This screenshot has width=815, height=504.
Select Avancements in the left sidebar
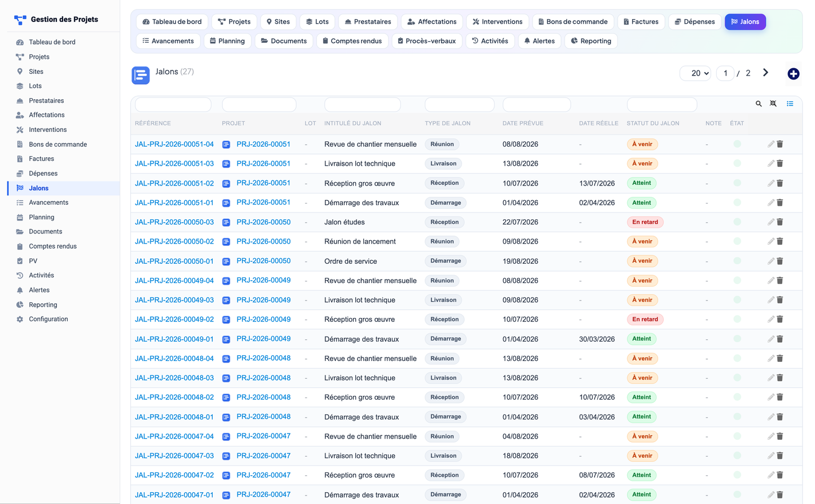click(49, 202)
